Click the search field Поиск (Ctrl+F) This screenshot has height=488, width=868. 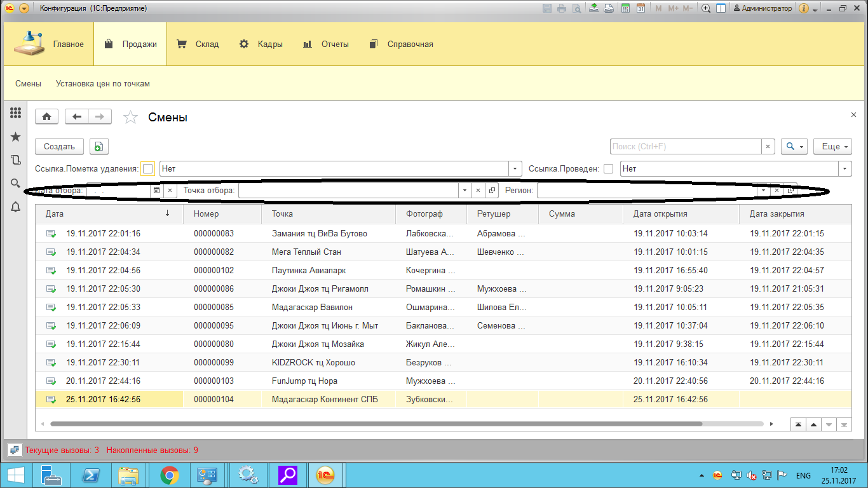(685, 147)
